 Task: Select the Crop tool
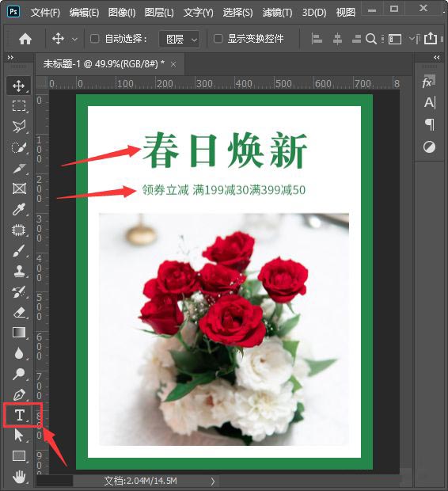pyautogui.click(x=19, y=168)
